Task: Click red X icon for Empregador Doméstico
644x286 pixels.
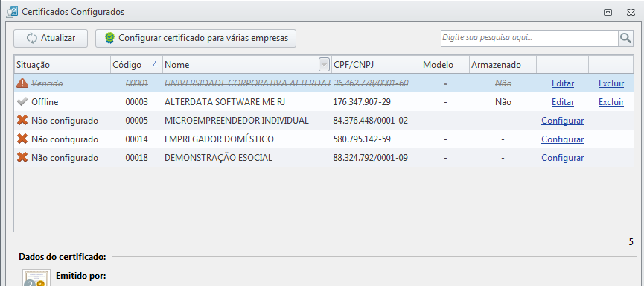Action: coord(22,139)
